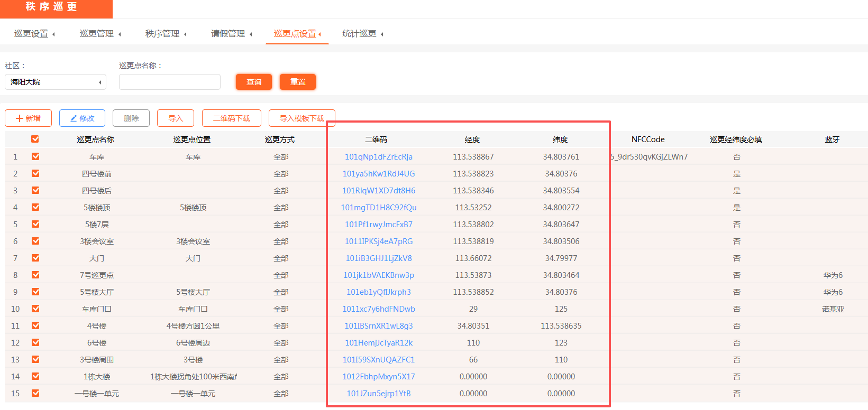Image resolution: width=868 pixels, height=410 pixels.
Task: Click the 修改 edit button
Action: (82, 118)
